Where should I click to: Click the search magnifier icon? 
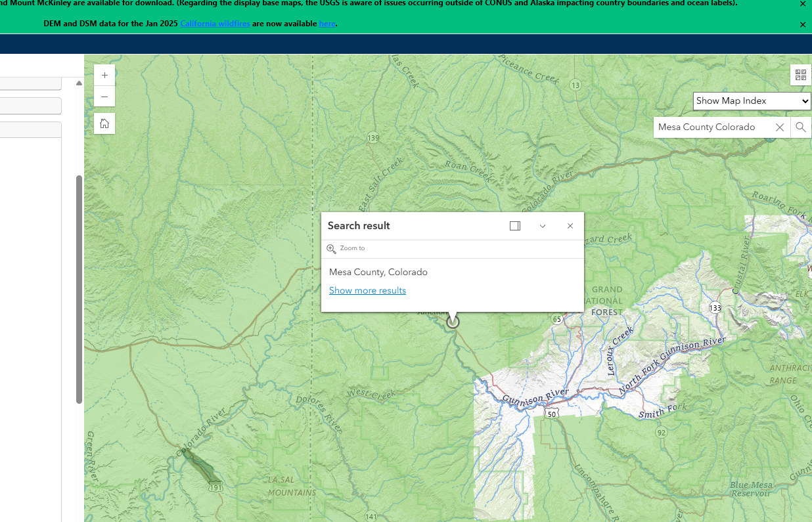point(800,127)
